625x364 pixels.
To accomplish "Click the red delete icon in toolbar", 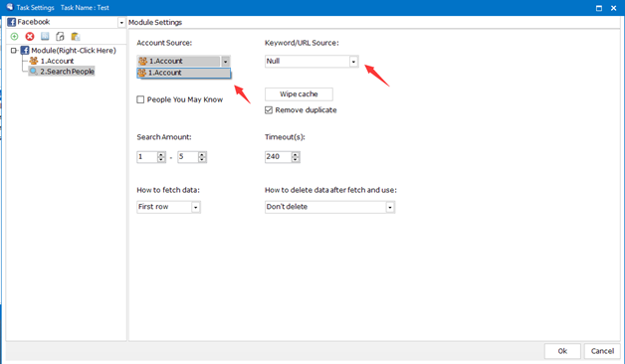I will point(30,37).
